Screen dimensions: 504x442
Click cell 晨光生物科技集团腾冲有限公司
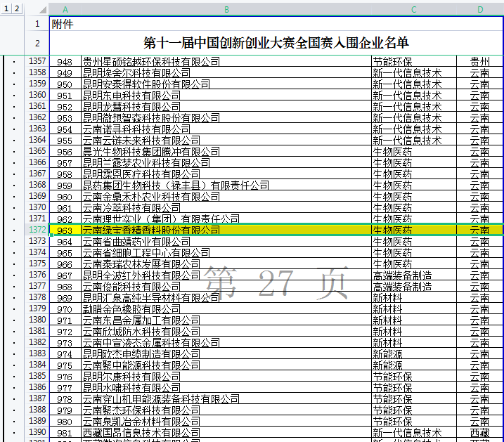pos(226,151)
